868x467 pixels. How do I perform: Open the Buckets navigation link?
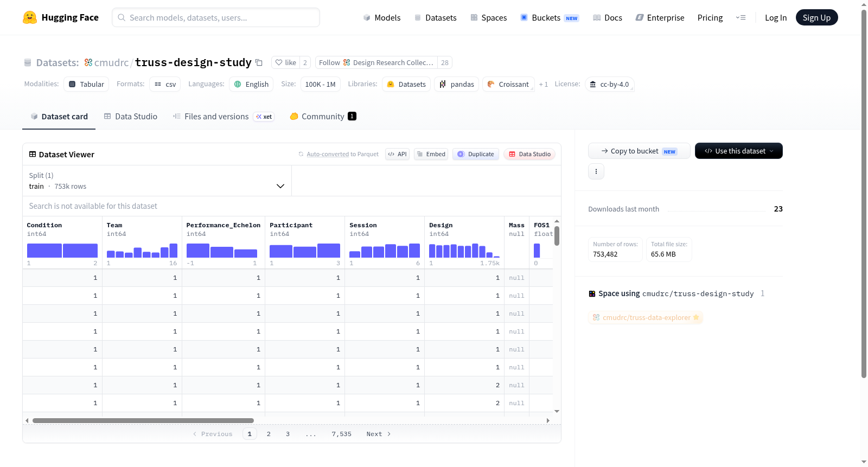click(550, 17)
